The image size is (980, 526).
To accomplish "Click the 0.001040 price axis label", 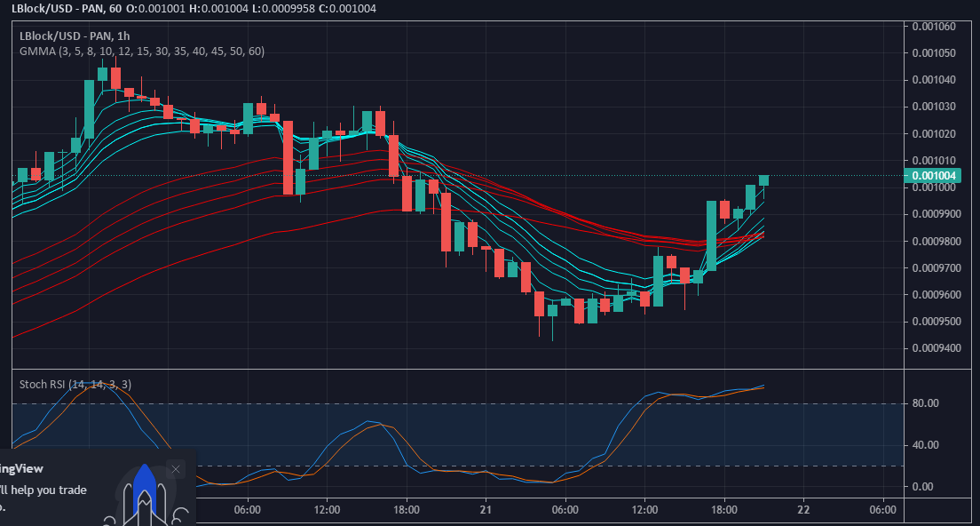I will pyautogui.click(x=934, y=80).
